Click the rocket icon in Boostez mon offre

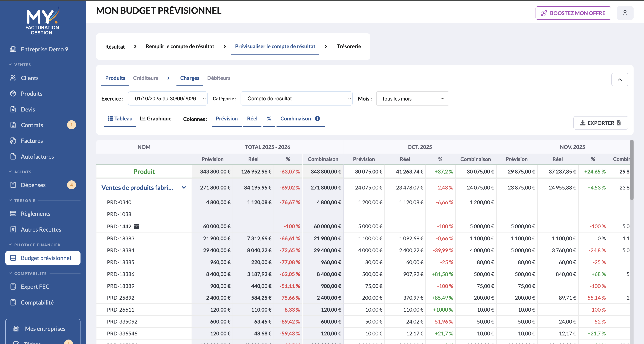tap(544, 13)
